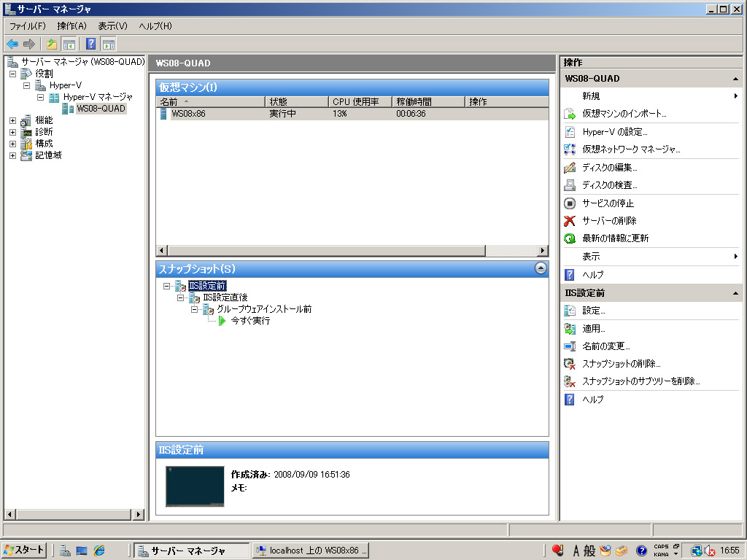
Task: Expand the 機能 tree node
Action: point(13,120)
